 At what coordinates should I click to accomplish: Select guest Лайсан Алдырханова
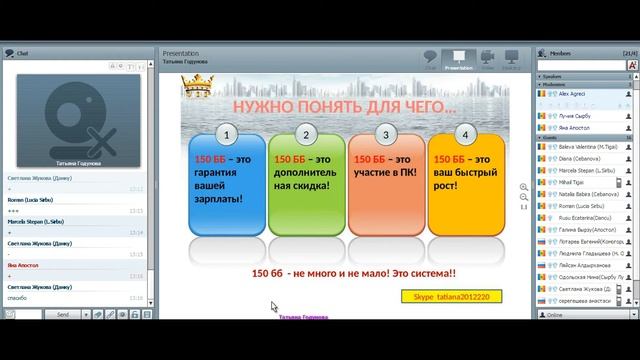click(x=584, y=265)
